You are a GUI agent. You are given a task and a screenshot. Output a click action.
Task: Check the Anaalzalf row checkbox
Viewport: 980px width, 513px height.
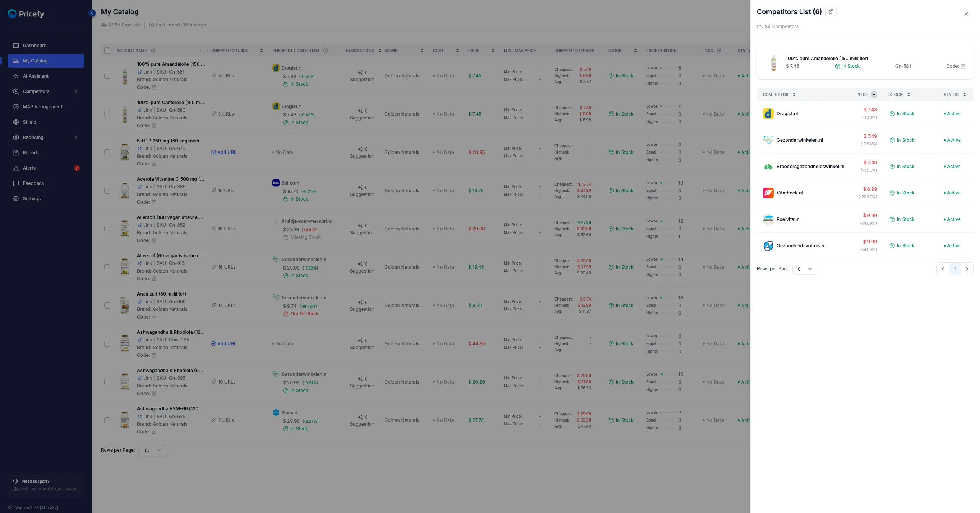pos(107,306)
